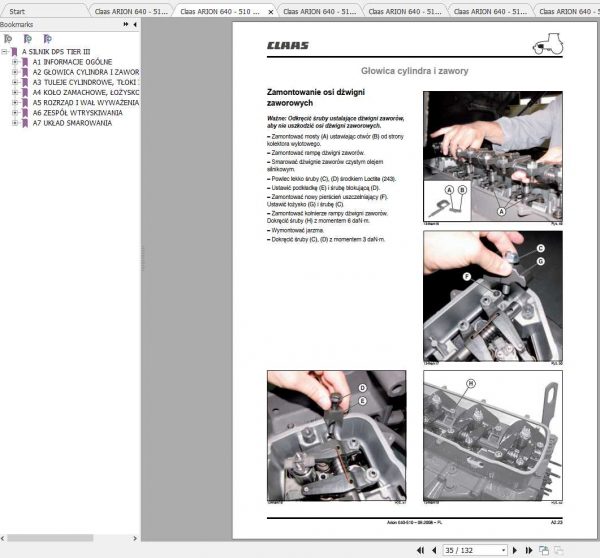Viewport: 600px width, 558px height.
Task: Expand all bookmarks with double-arrow icon
Action: point(126,24)
